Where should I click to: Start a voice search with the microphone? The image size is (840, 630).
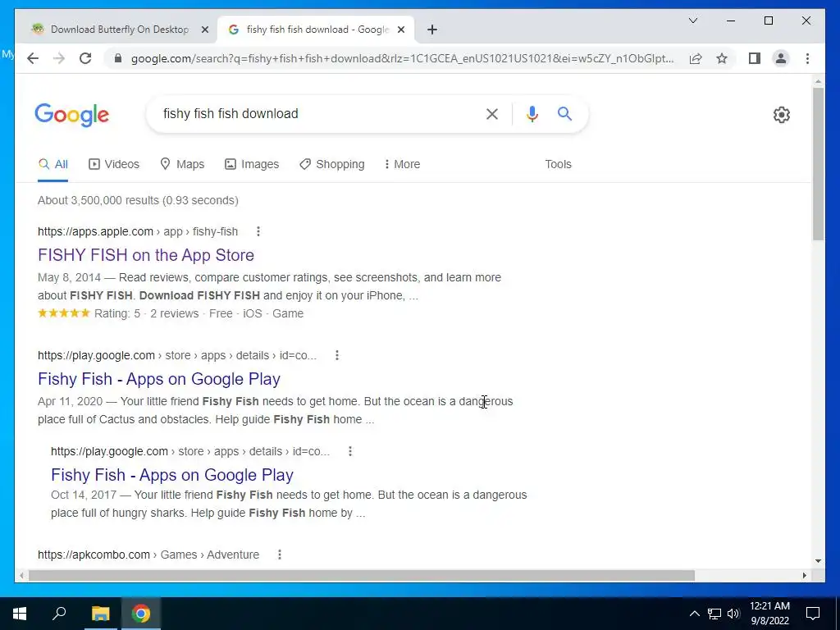(532, 113)
